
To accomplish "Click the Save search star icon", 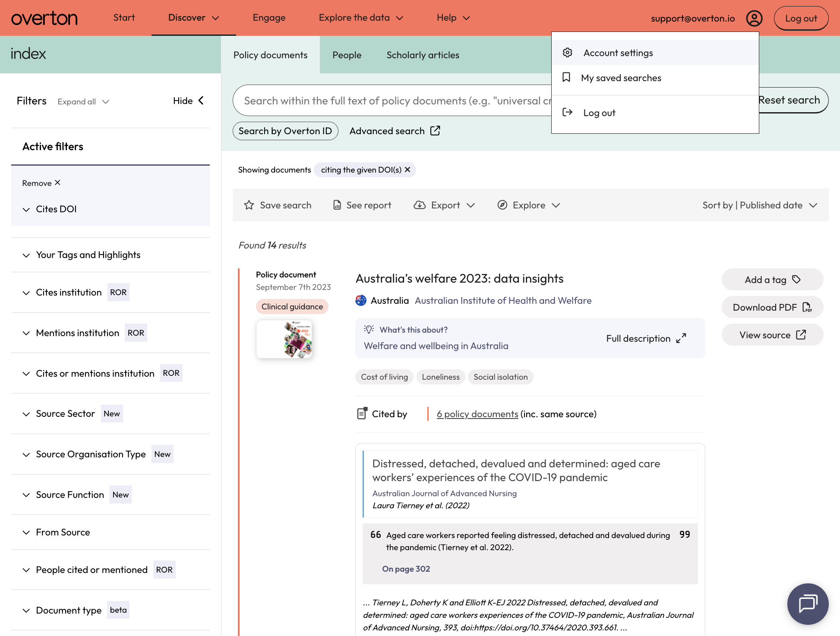I will pyautogui.click(x=249, y=205).
